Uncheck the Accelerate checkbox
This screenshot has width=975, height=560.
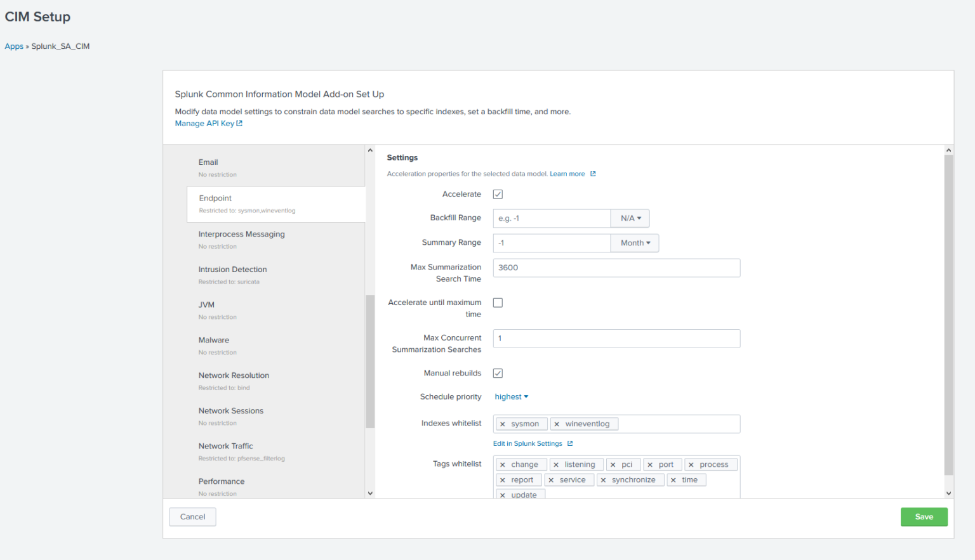click(498, 194)
